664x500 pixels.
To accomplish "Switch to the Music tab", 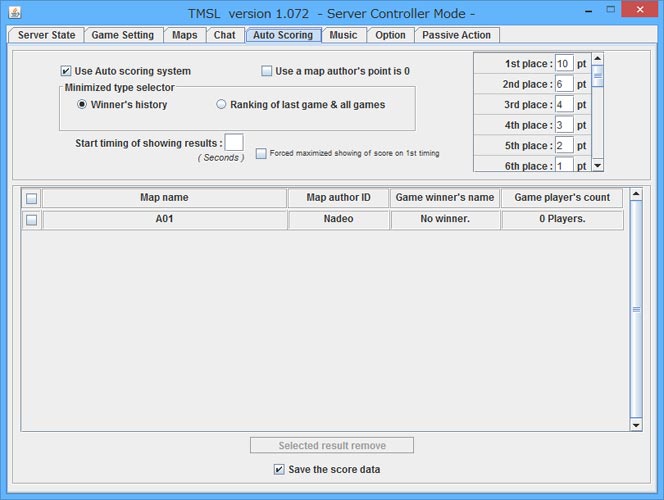I will (x=343, y=35).
